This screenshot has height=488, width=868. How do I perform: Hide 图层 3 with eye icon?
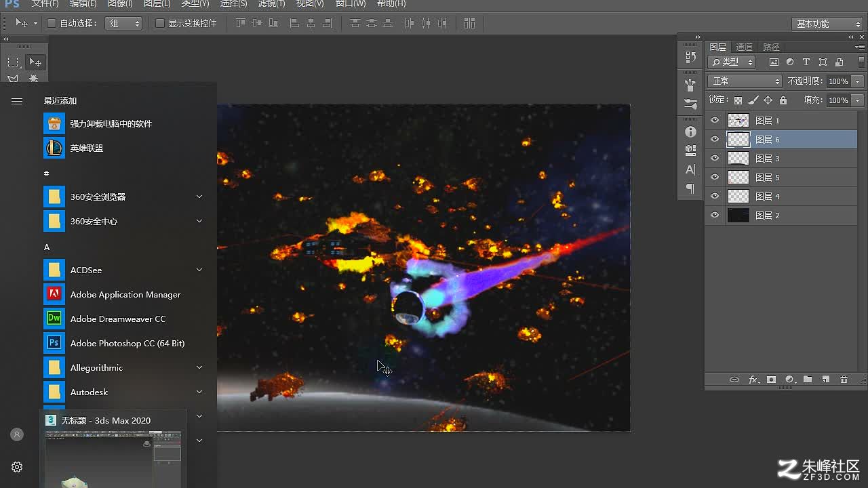pyautogui.click(x=714, y=158)
